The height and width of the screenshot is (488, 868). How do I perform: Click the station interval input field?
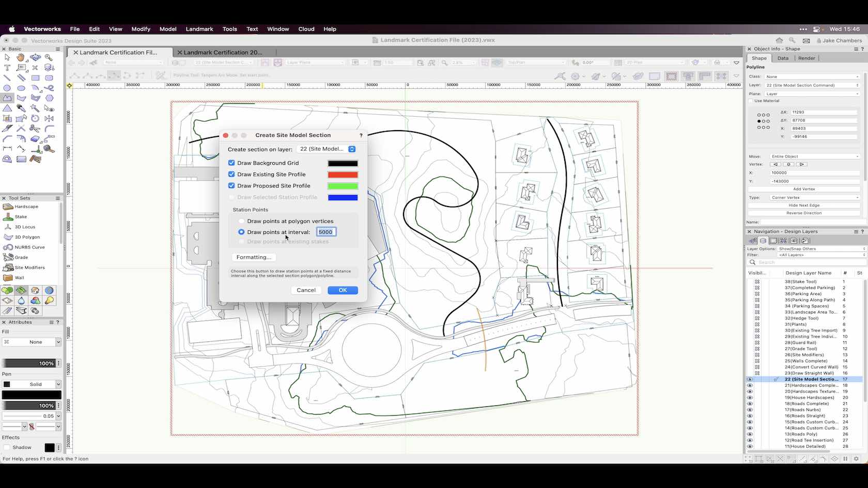pyautogui.click(x=326, y=232)
